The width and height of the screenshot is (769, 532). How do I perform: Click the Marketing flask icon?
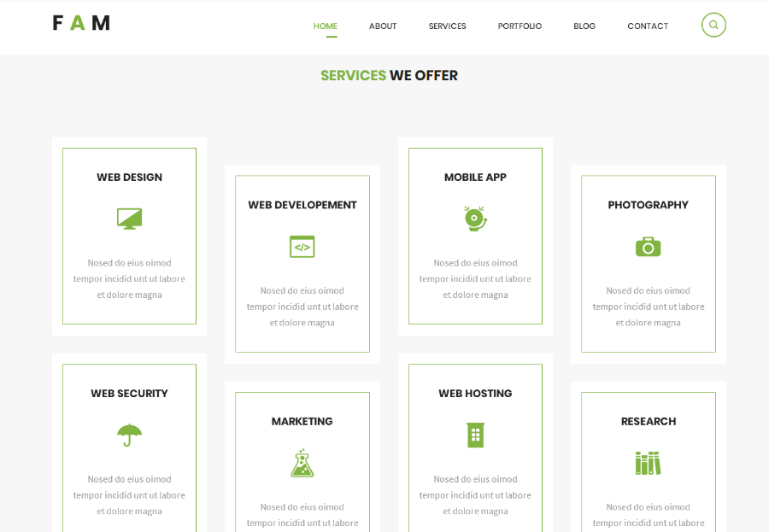[302, 463]
